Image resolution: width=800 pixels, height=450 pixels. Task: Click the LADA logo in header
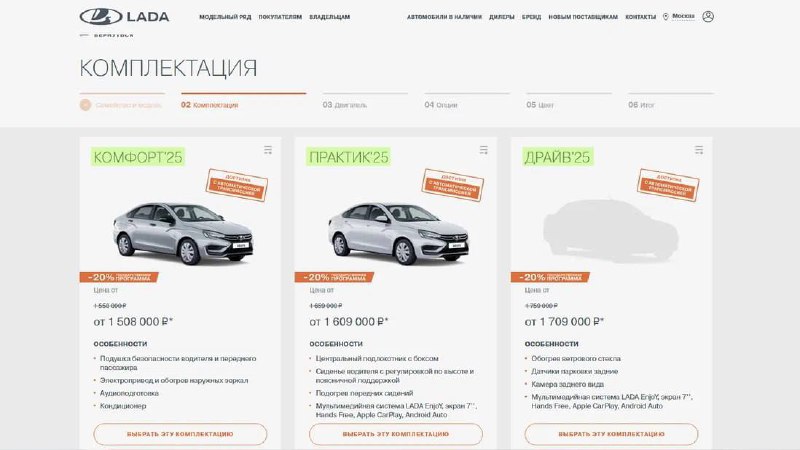pos(124,16)
